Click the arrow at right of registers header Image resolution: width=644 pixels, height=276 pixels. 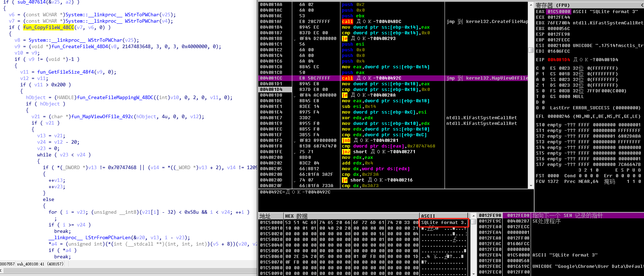point(642,5)
